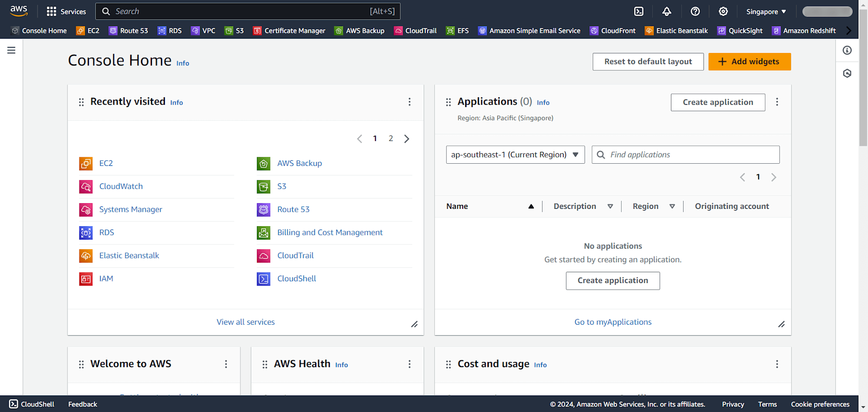Open the Services grid menu

[x=66, y=12]
